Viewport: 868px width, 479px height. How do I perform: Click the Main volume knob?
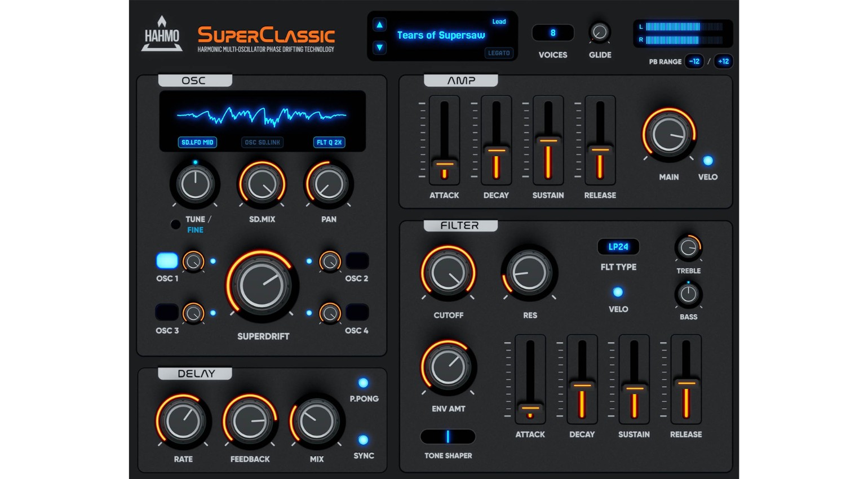coord(668,134)
